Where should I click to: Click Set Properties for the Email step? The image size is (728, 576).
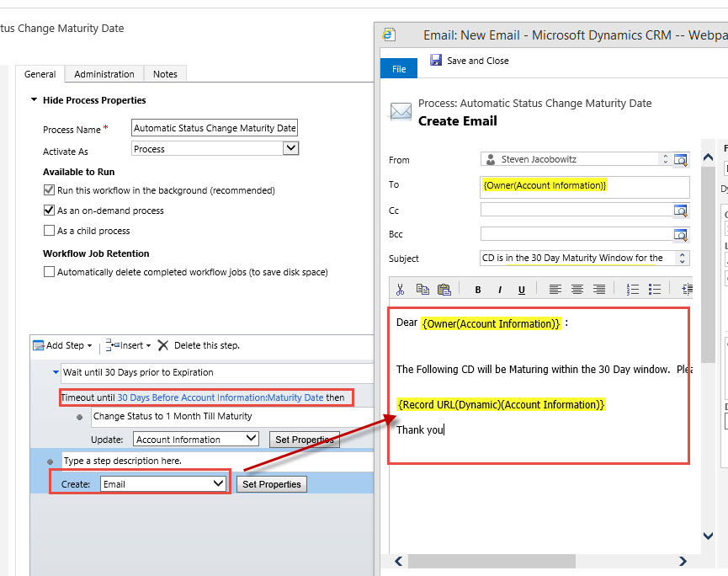[271, 484]
